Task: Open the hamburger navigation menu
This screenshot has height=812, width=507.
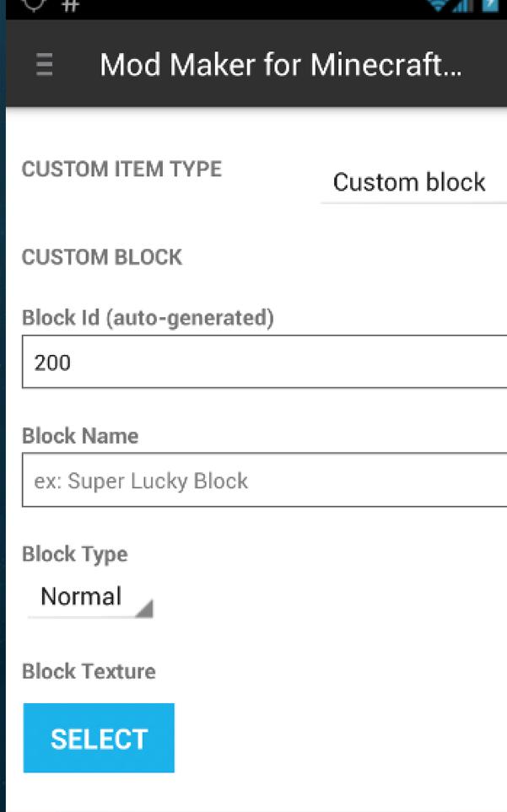Action: click(46, 65)
